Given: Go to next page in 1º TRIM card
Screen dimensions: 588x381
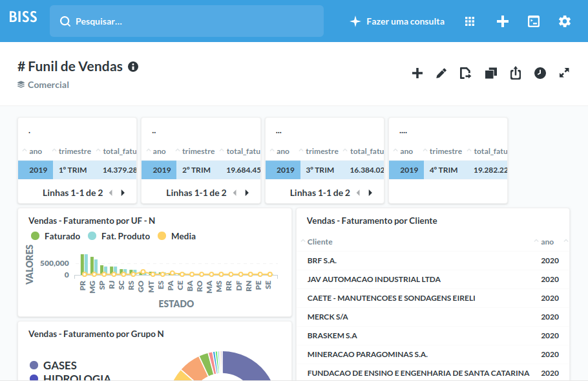Looking at the screenshot, I should [x=123, y=193].
